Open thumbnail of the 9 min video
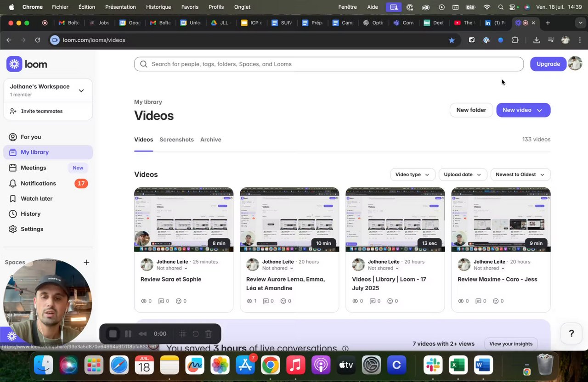 coord(501,219)
